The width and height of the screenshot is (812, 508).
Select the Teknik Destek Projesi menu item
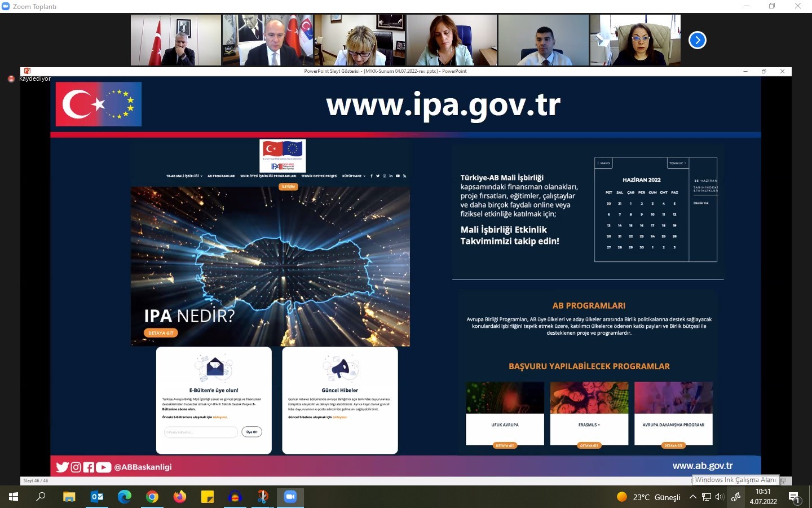click(x=319, y=176)
